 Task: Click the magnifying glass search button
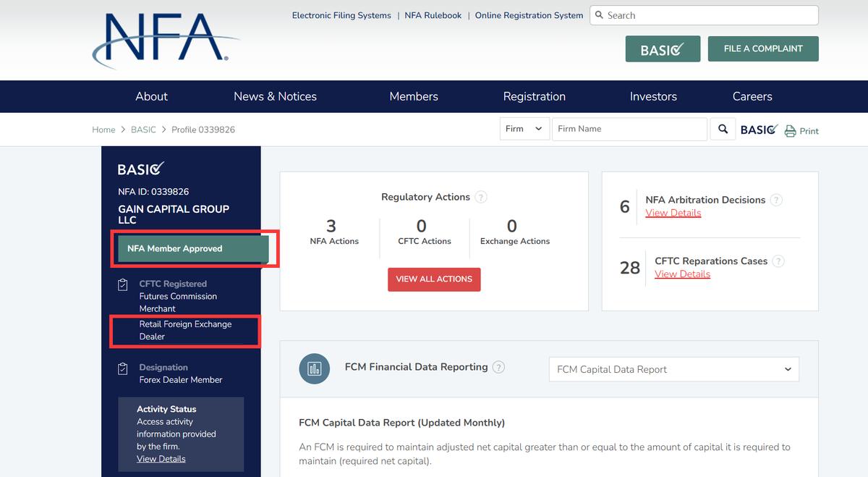(x=723, y=130)
